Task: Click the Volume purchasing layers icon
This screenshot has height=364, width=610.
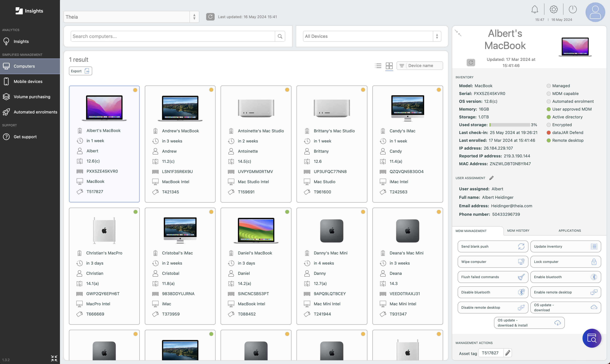Action: [x=6, y=97]
